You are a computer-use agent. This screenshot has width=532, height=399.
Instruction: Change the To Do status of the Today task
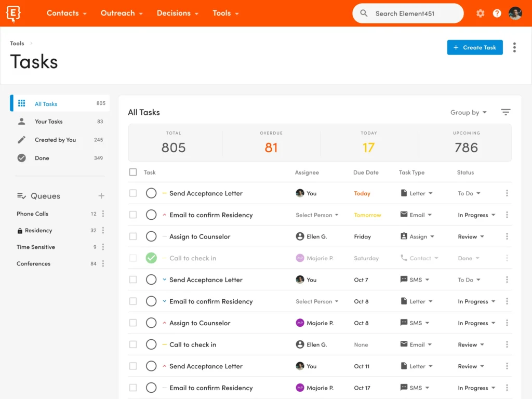(x=469, y=193)
